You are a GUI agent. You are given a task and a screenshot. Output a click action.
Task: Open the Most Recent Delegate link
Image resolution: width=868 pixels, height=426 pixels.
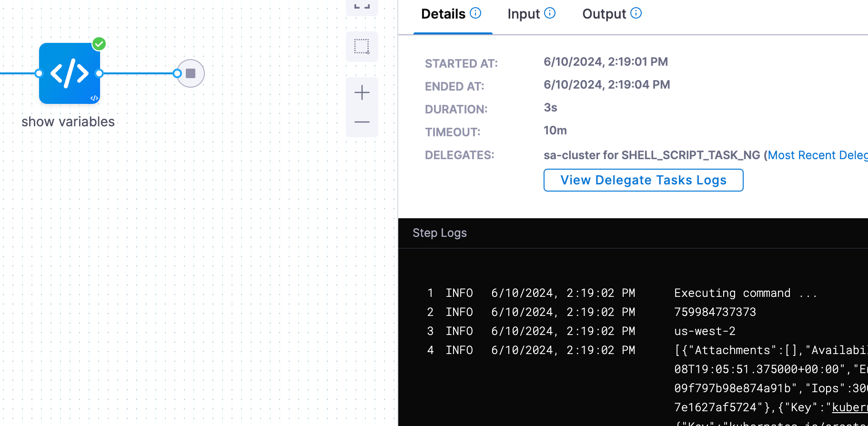[817, 155]
